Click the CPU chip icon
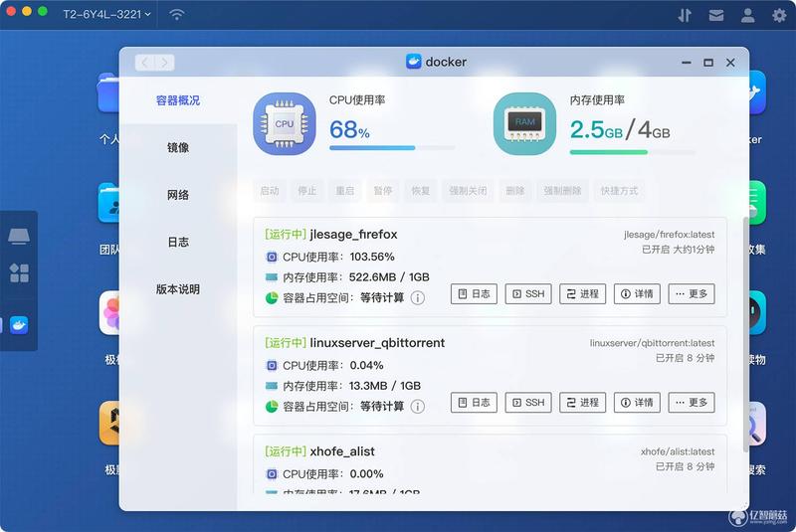 click(285, 123)
